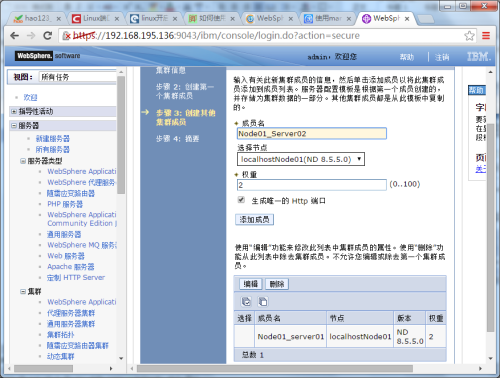This screenshot has height=378, width=500.
Task: Click the navigation pane vertical scrollbar
Action: click(x=121, y=135)
